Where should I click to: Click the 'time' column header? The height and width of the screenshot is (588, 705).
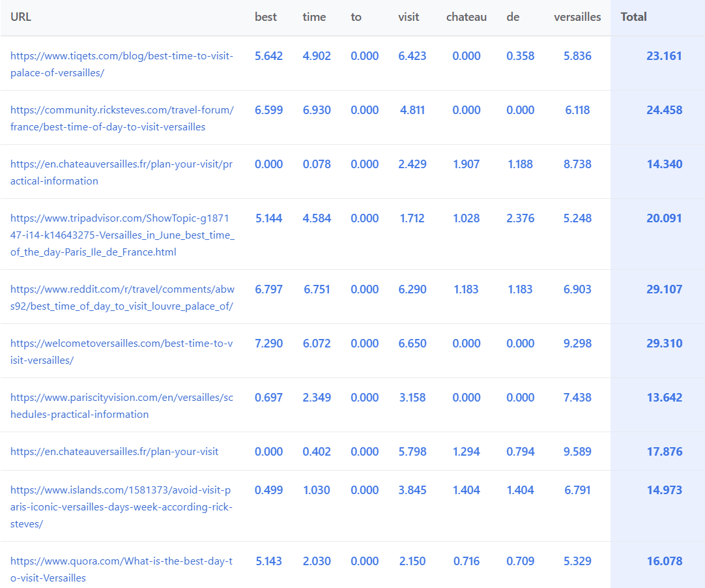(x=314, y=17)
